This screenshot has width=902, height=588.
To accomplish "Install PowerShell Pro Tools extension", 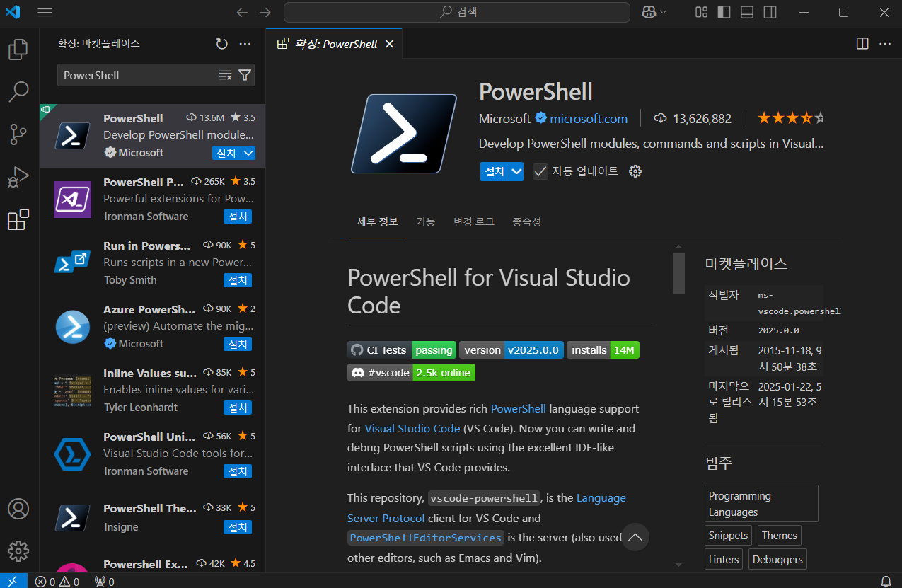I will pos(238,217).
